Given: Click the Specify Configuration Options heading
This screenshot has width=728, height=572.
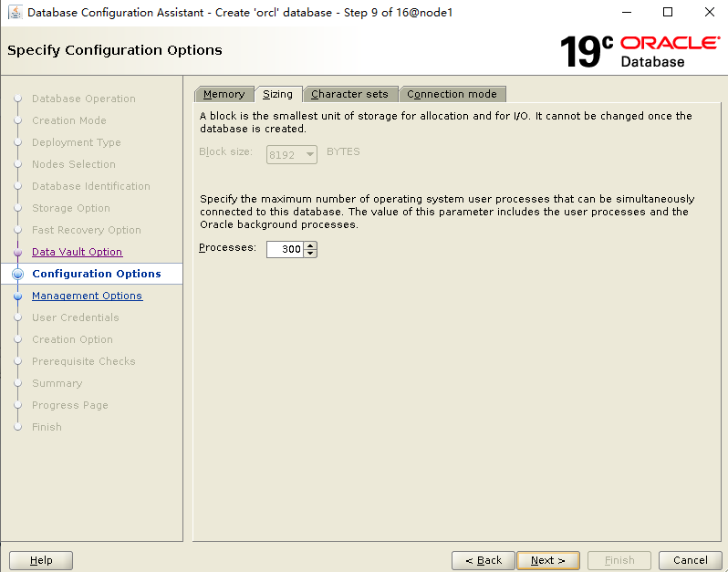Looking at the screenshot, I should [x=115, y=50].
